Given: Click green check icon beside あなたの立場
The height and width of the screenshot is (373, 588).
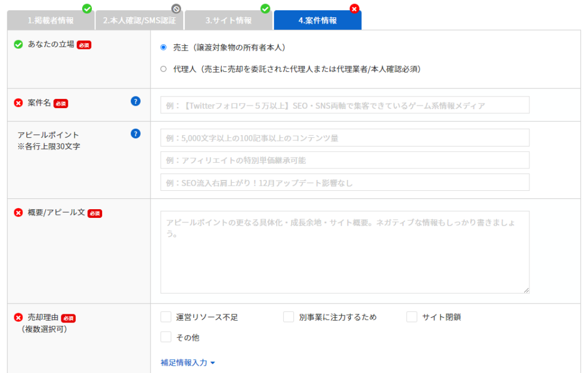Looking at the screenshot, I should click(x=18, y=44).
